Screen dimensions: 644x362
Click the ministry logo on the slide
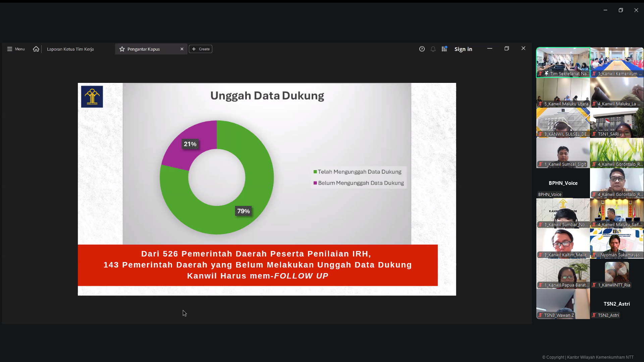(92, 97)
